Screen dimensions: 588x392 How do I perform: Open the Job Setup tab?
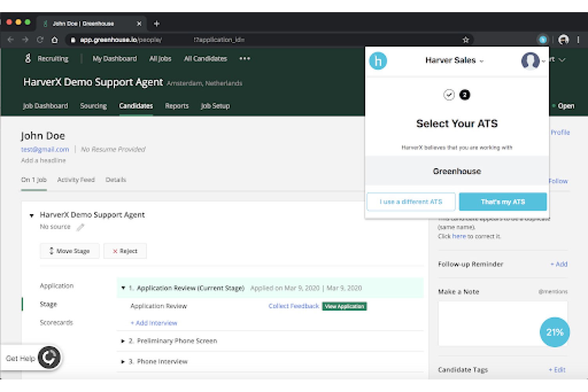point(215,106)
